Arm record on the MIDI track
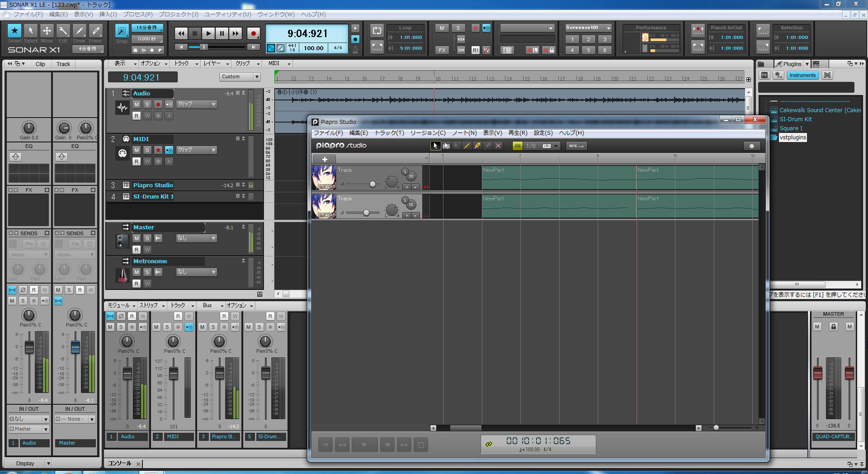Screen dimensions: 868x474 158,150
